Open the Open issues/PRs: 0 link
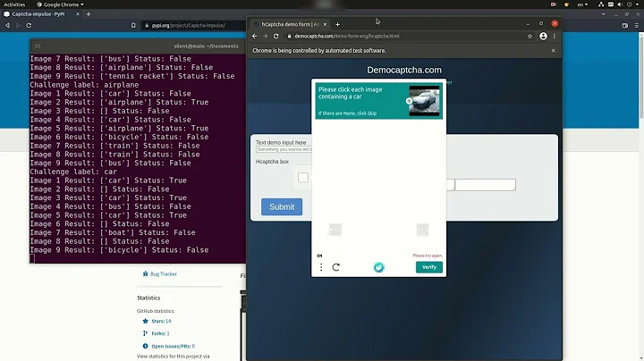Screen dimensions: 644x361 click(x=173, y=346)
